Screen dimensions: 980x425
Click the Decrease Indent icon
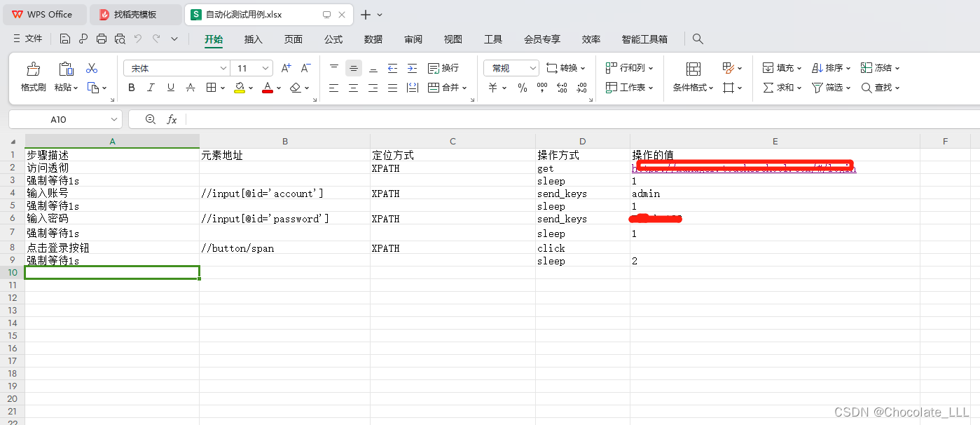click(393, 68)
